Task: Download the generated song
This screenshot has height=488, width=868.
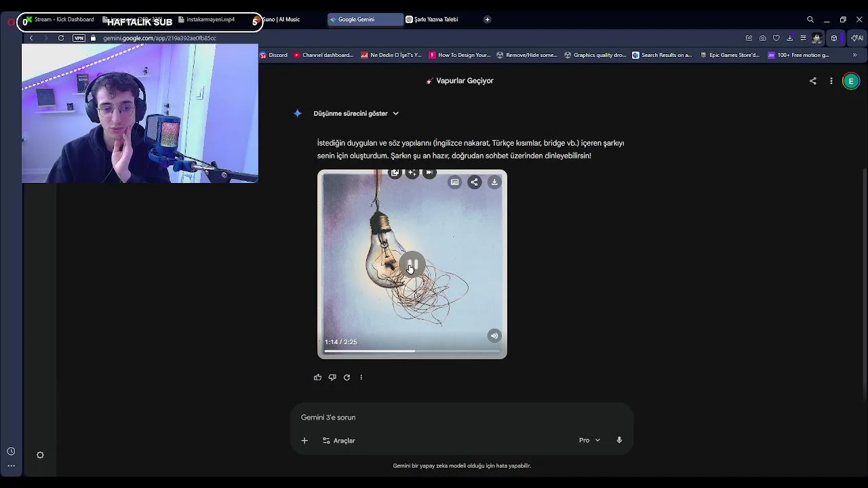Action: 494,182
